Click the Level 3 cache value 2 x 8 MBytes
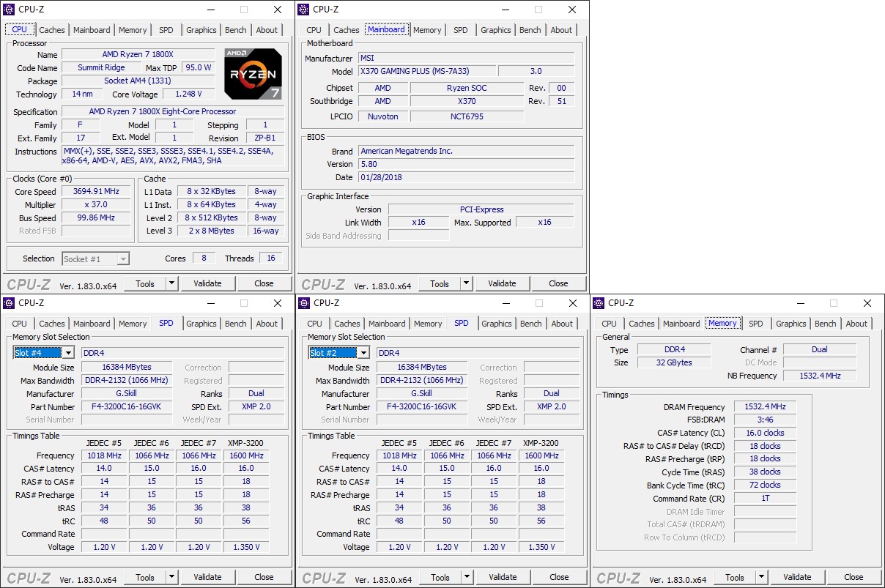This screenshot has height=588, width=885. [210, 231]
